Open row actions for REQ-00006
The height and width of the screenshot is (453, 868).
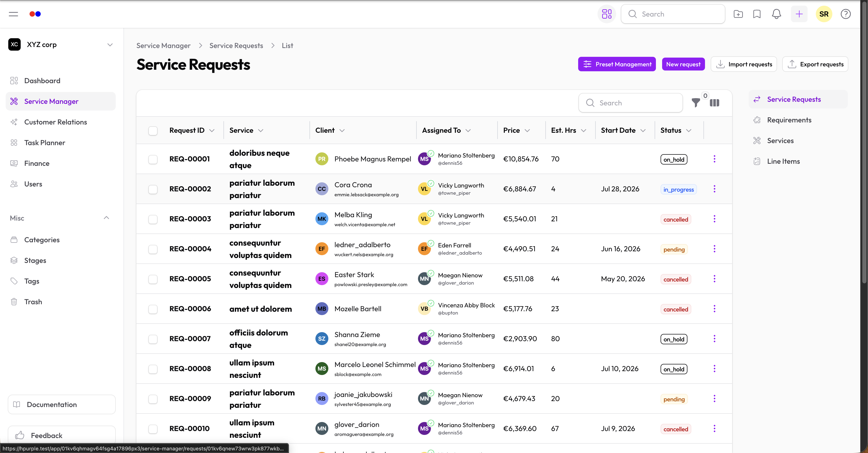point(714,309)
